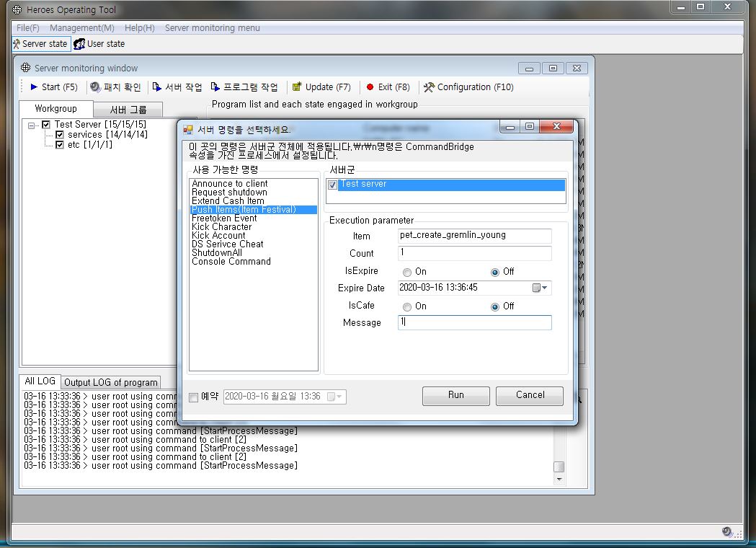The height and width of the screenshot is (548, 756).
Task: Click the User state toolbar icon
Action: tap(79, 44)
